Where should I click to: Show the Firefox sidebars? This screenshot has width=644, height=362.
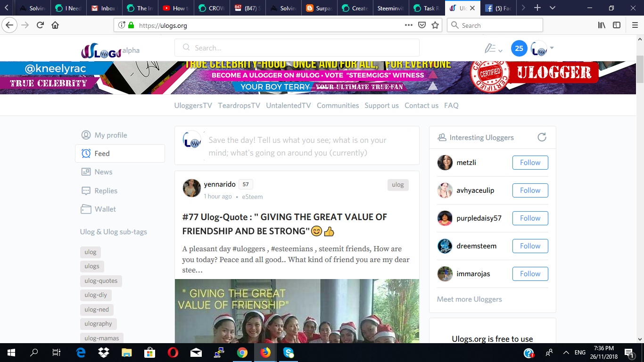pos(617,25)
